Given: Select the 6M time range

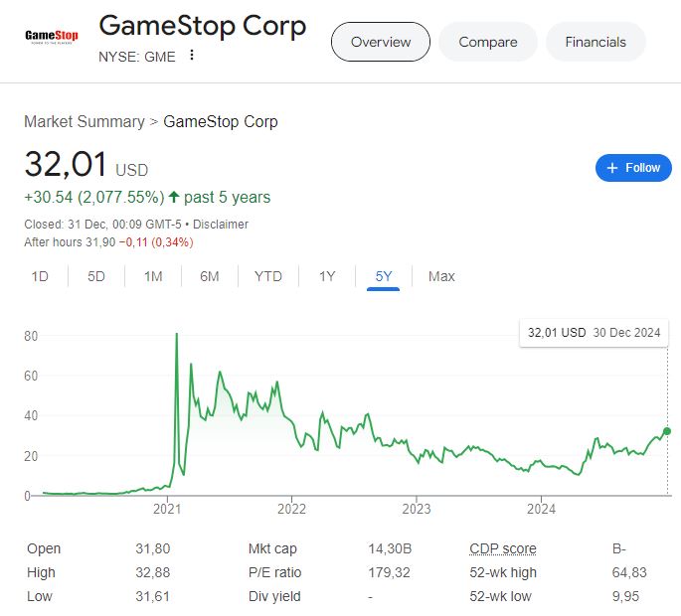Looking at the screenshot, I should pyautogui.click(x=210, y=276).
